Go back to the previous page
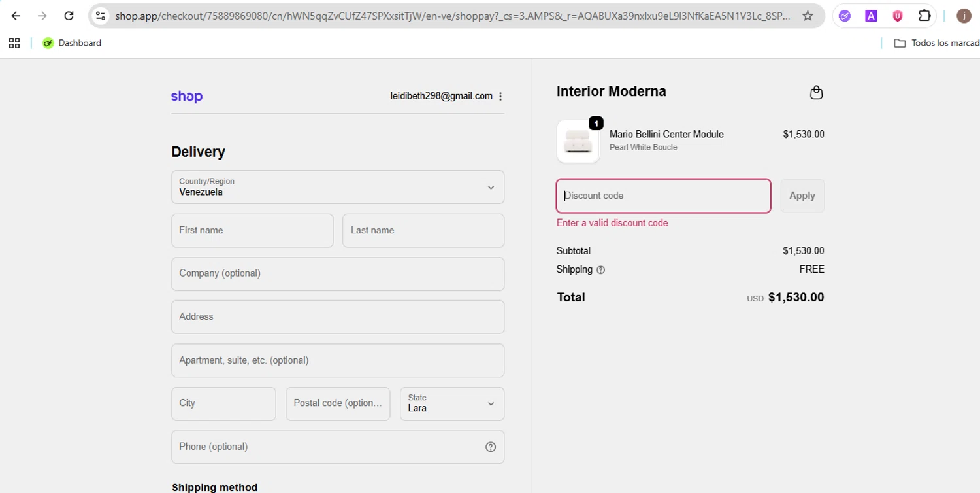 pyautogui.click(x=16, y=16)
